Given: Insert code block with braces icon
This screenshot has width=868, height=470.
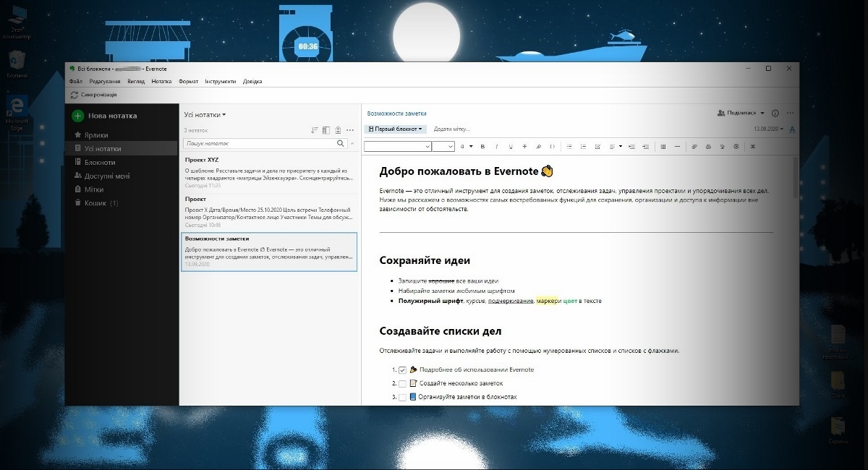Looking at the screenshot, I should 553,146.
